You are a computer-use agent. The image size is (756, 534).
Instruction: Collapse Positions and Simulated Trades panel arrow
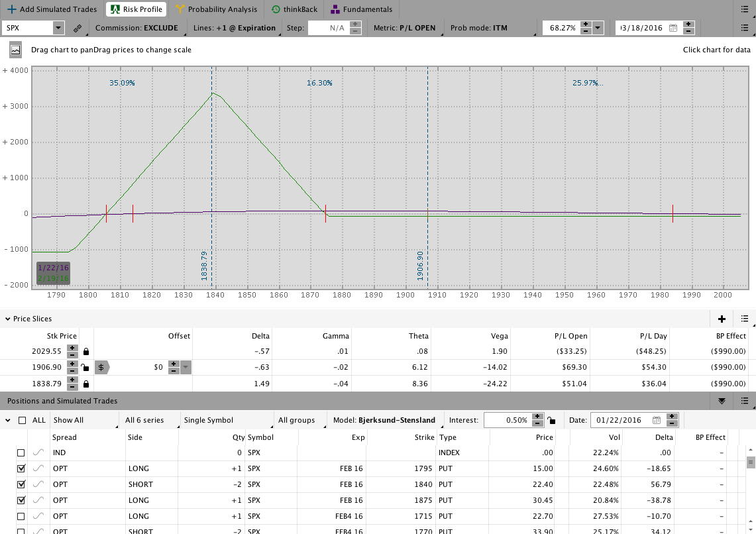point(722,401)
